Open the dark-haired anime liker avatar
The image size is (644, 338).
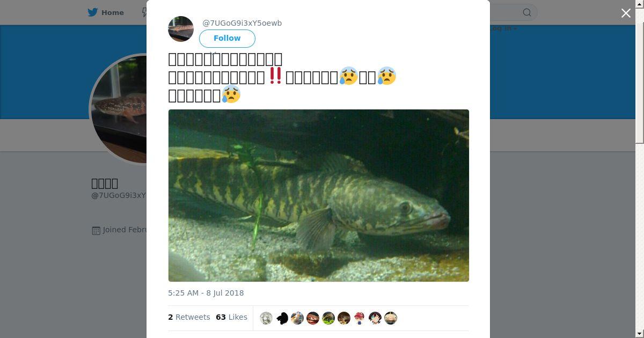point(375,318)
